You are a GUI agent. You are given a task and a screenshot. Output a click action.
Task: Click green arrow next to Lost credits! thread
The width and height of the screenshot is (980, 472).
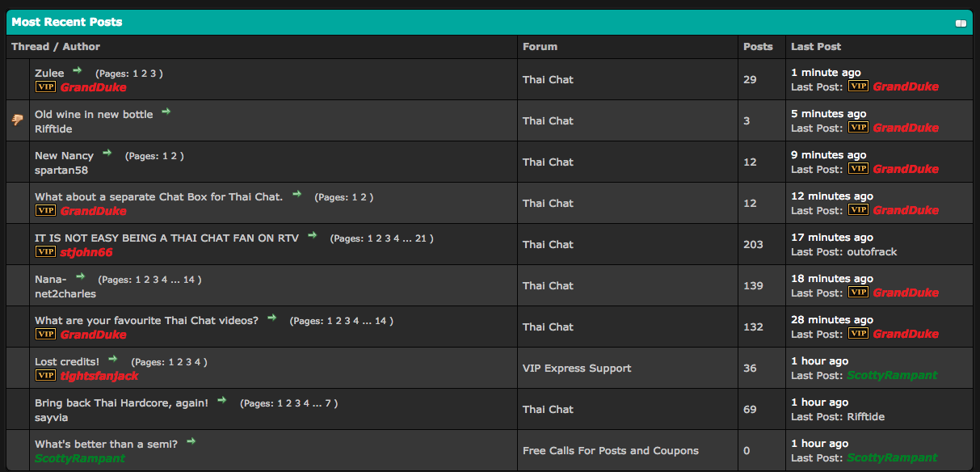tap(112, 360)
